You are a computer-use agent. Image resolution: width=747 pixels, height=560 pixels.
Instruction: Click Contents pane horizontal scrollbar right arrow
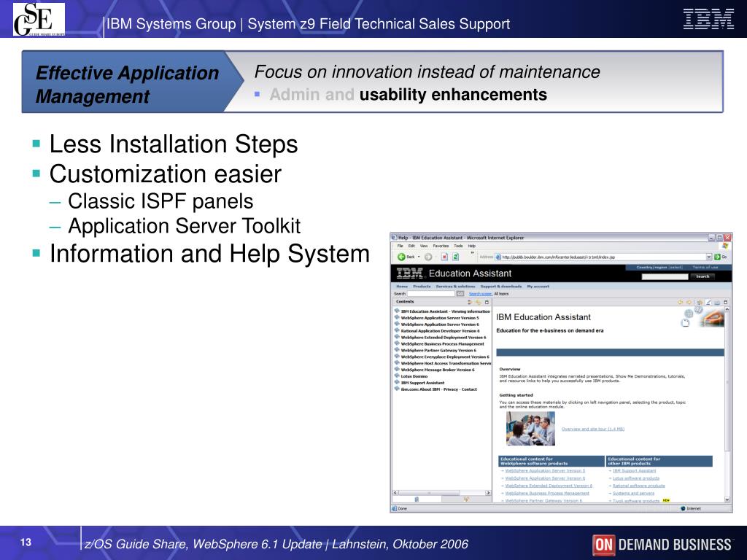[x=488, y=493]
